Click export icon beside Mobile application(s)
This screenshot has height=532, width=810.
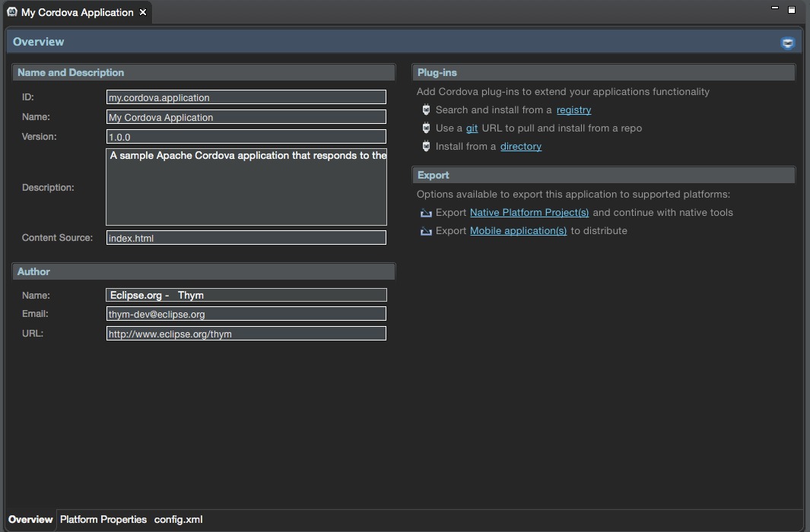[x=426, y=230]
